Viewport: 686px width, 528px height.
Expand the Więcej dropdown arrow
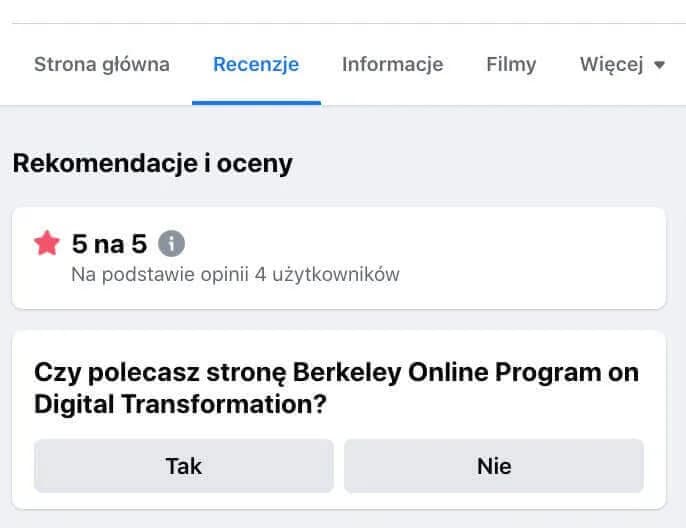pos(659,65)
